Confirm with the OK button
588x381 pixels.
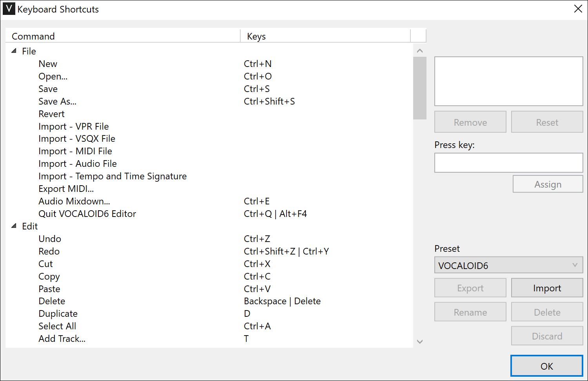click(x=546, y=366)
